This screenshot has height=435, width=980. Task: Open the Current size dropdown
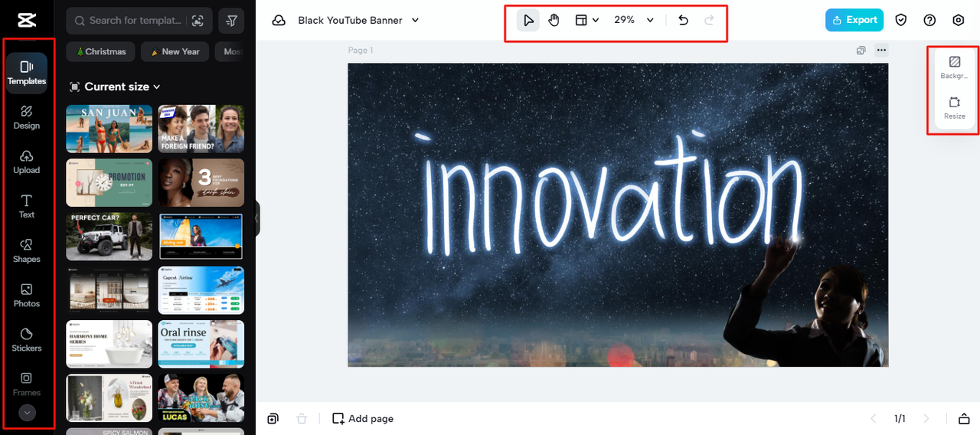tap(115, 87)
